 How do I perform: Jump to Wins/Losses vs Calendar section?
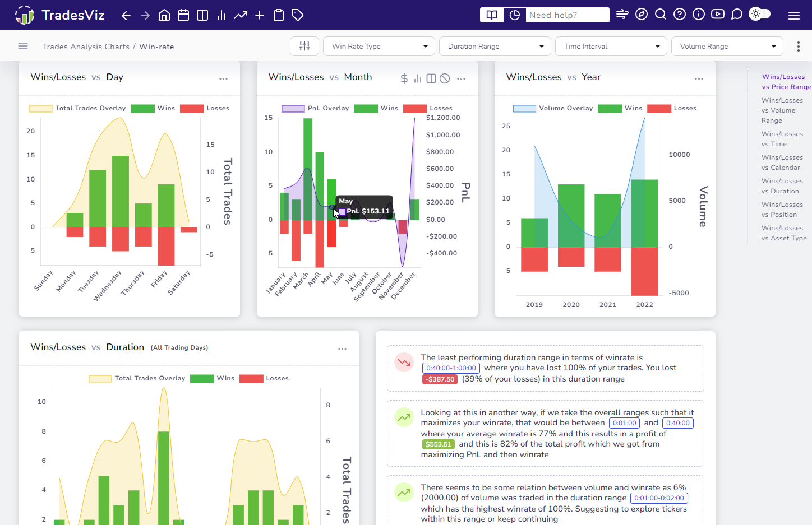tap(782, 162)
